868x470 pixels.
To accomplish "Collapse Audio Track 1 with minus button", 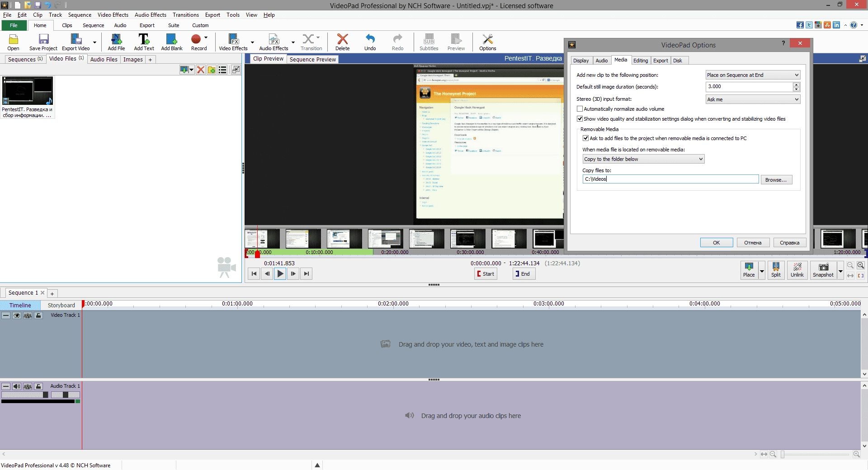I will [x=6, y=386].
